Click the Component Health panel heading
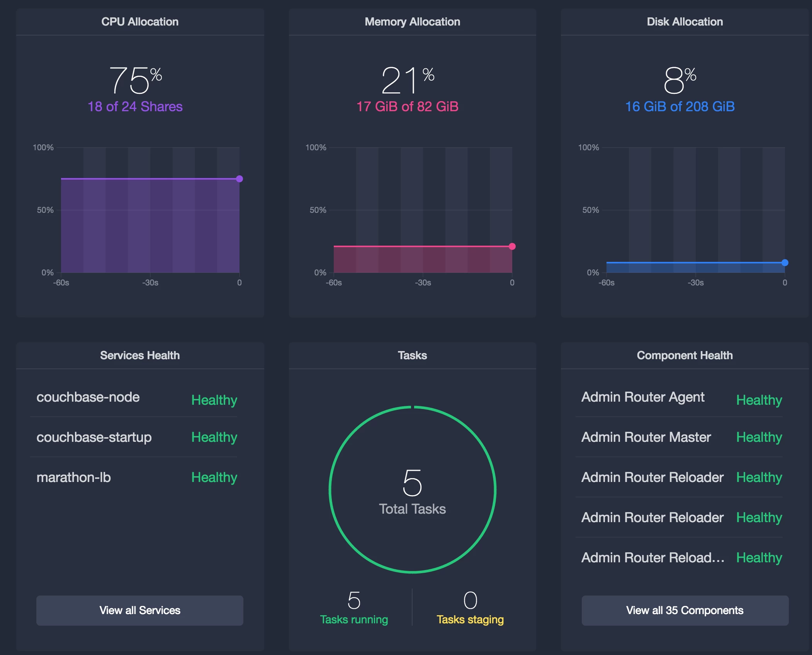This screenshot has height=655, width=812. point(685,355)
